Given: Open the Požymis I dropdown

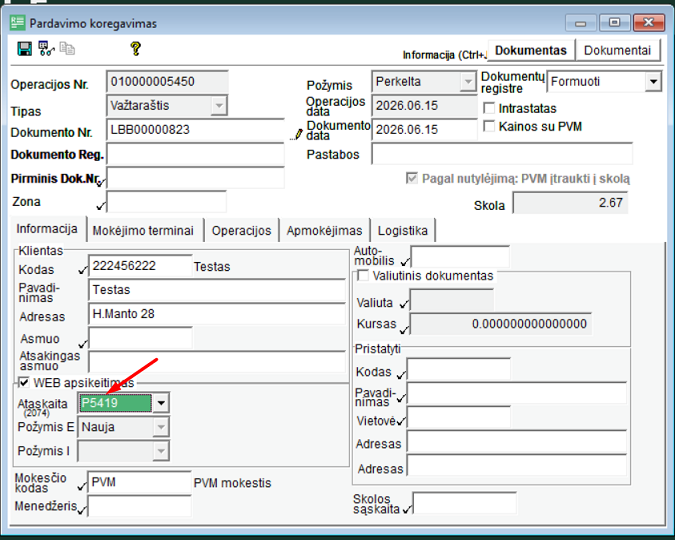Looking at the screenshot, I should point(161,451).
